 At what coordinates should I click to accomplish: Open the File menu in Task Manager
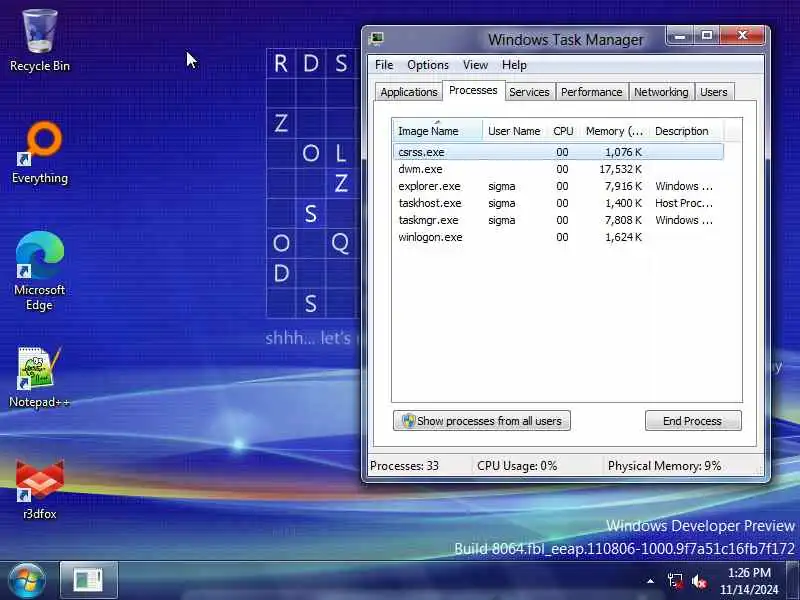click(x=384, y=65)
